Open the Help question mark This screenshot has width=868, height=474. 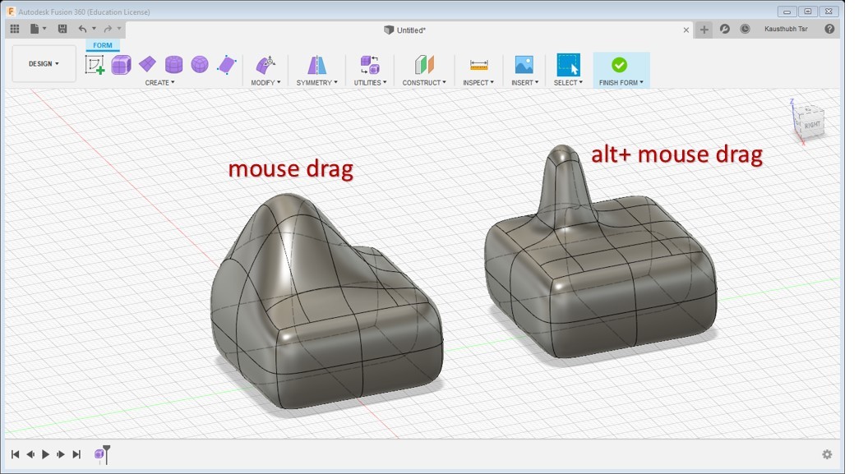pyautogui.click(x=829, y=29)
